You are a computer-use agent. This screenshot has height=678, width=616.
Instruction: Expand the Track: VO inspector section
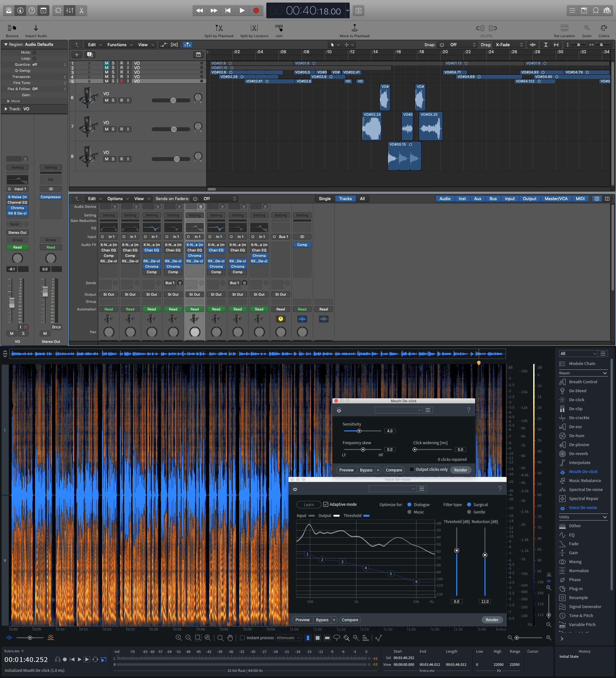click(x=6, y=109)
